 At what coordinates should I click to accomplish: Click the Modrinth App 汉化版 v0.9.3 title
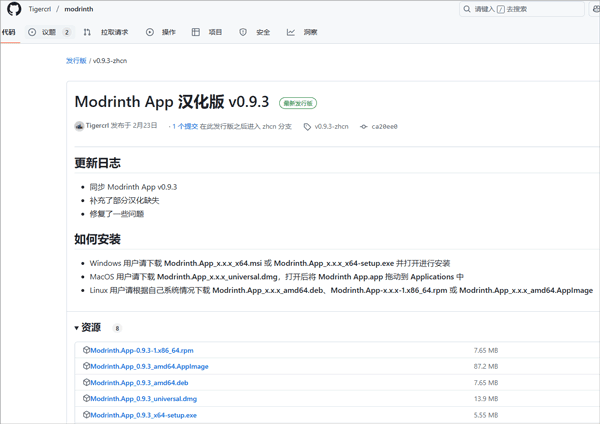(x=172, y=102)
